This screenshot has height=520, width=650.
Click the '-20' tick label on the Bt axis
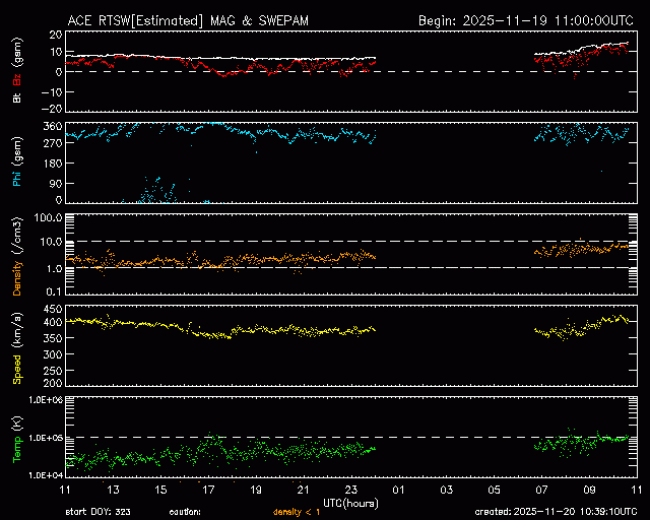click(51, 108)
